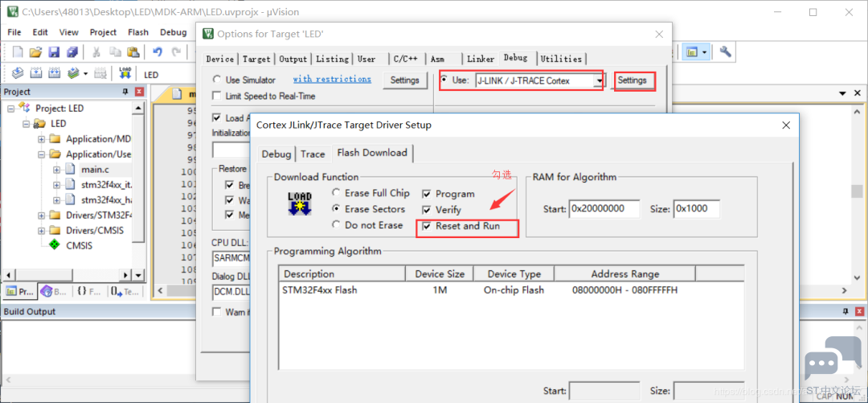Select the stm32f4xx_it file in the project tree
This screenshot has width=868, height=403.
107,184
